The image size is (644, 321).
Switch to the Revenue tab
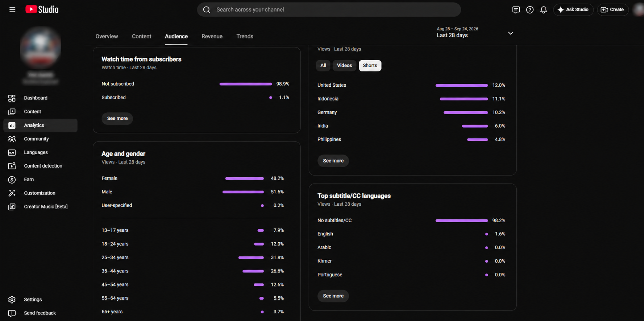(212, 36)
